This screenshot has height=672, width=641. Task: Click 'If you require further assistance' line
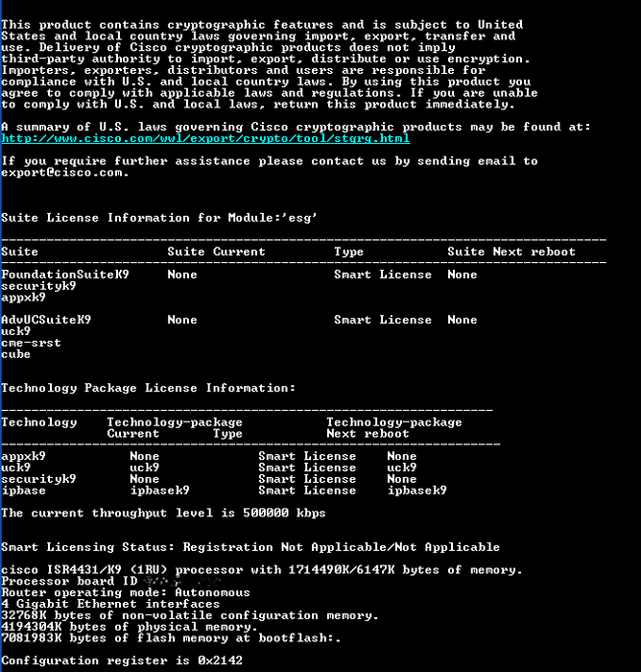[270, 161]
